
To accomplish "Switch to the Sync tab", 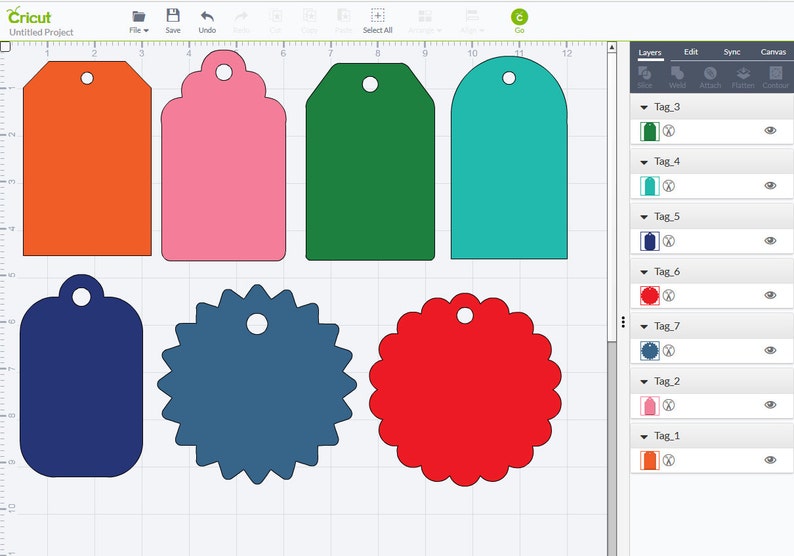I will (732, 52).
